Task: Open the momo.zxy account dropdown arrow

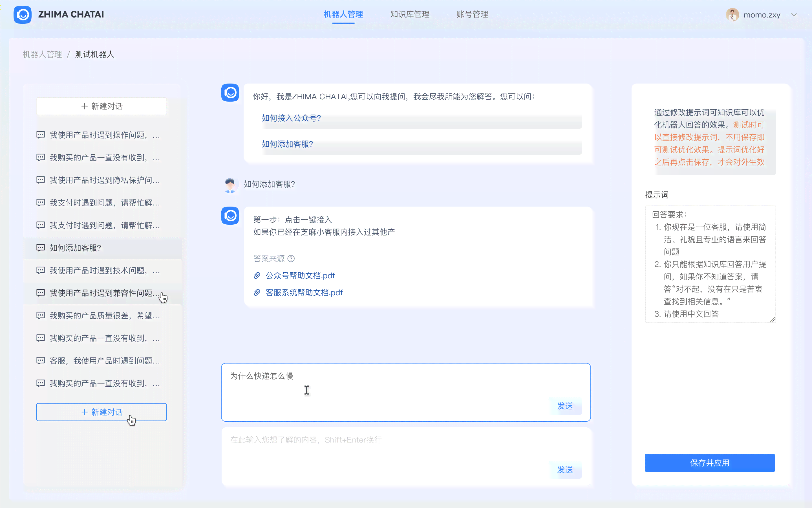Action: tap(794, 15)
